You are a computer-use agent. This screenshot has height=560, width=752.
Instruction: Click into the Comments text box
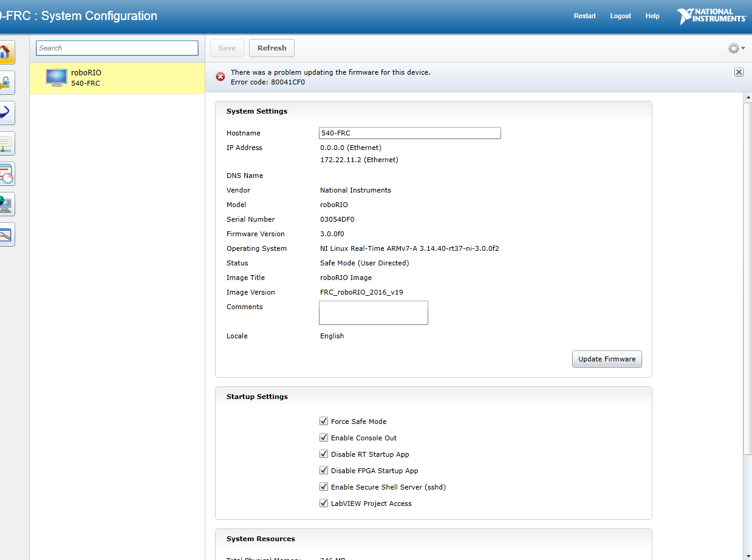pyautogui.click(x=374, y=313)
